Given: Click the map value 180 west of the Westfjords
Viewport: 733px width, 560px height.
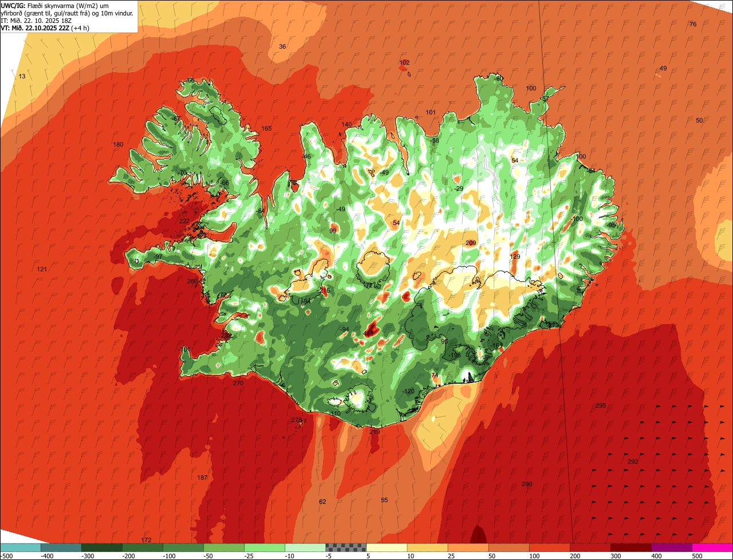Looking at the screenshot, I should coord(118,144).
